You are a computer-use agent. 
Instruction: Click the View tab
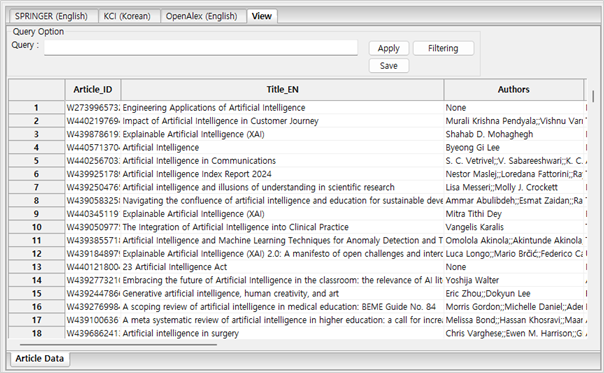click(262, 16)
